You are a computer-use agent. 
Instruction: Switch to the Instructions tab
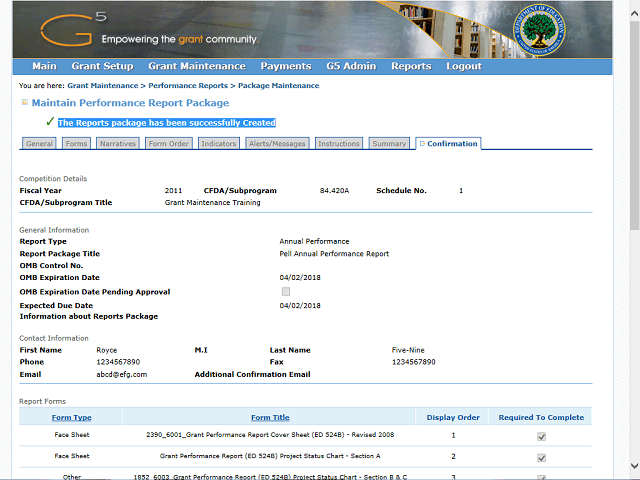pos(339,144)
